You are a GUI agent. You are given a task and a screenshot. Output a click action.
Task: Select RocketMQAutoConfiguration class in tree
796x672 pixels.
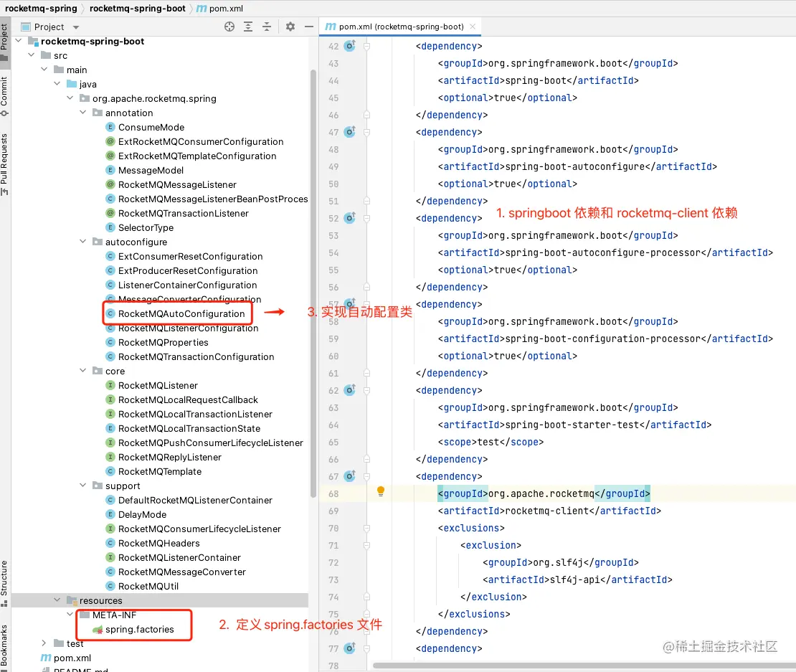181,313
